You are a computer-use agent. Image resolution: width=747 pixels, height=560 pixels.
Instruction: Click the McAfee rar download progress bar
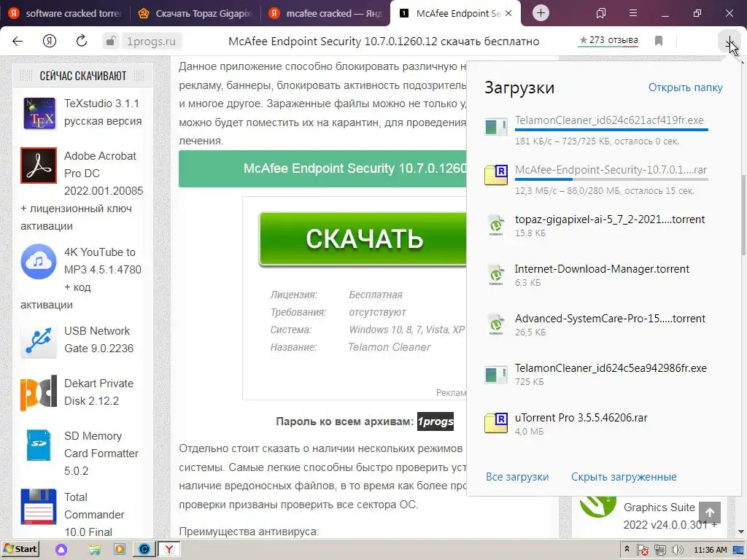(611, 179)
